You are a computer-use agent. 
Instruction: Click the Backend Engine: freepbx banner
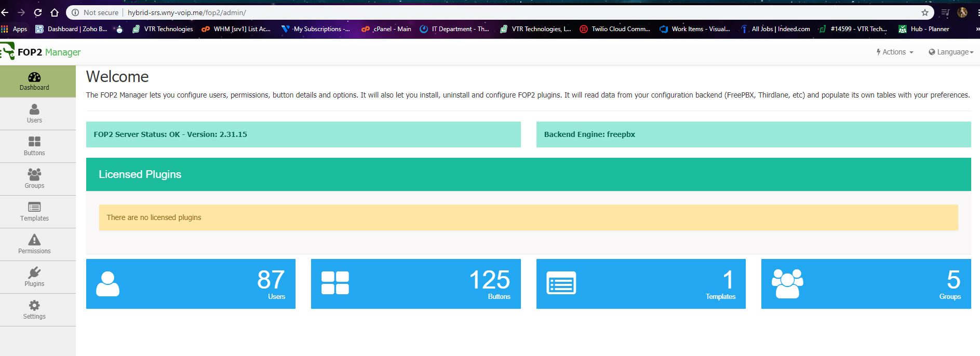click(754, 134)
